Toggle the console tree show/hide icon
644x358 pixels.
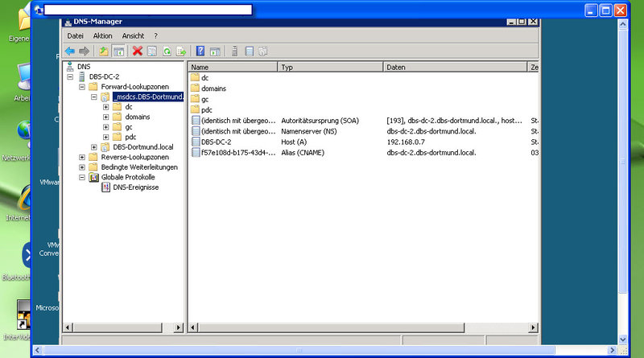click(118, 51)
